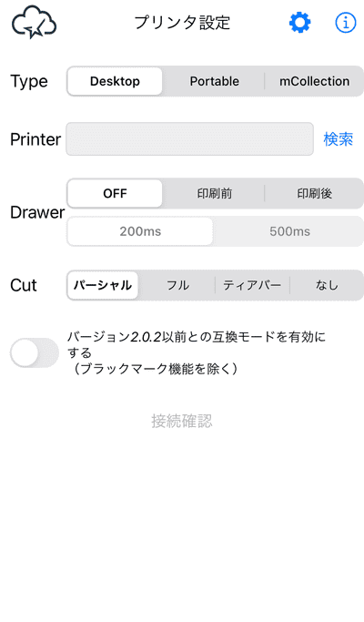Tap the 検索 search link

[339, 139]
